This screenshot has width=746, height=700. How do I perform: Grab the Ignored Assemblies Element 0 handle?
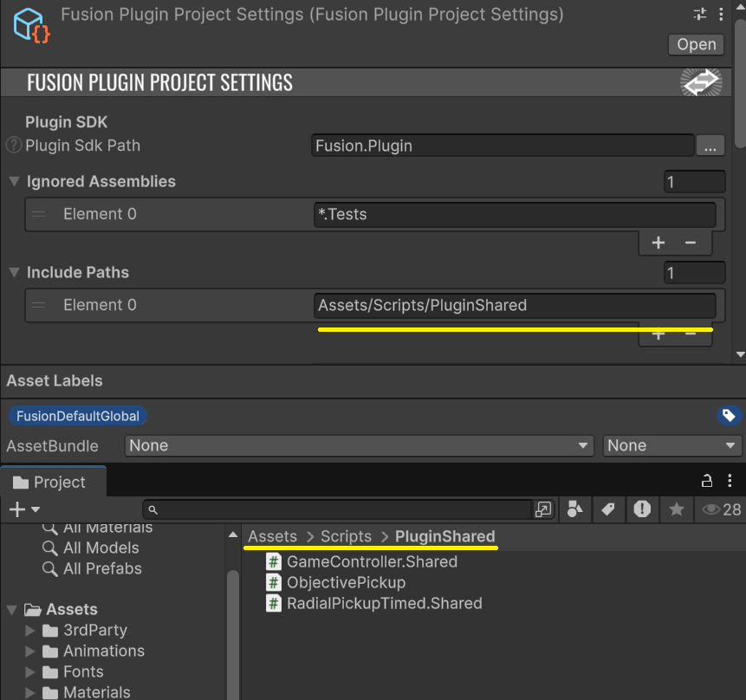(x=38, y=214)
